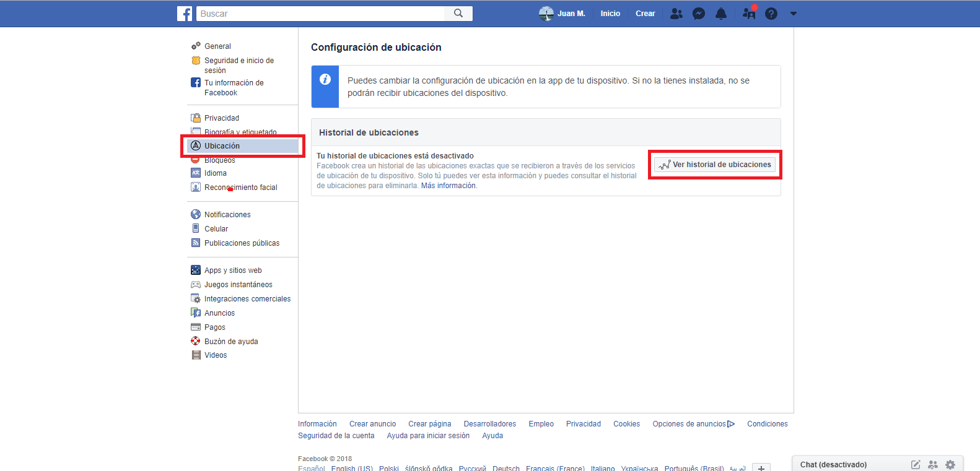Open the quick help question mark icon
Viewport: 980px width, 471px height.
point(771,14)
